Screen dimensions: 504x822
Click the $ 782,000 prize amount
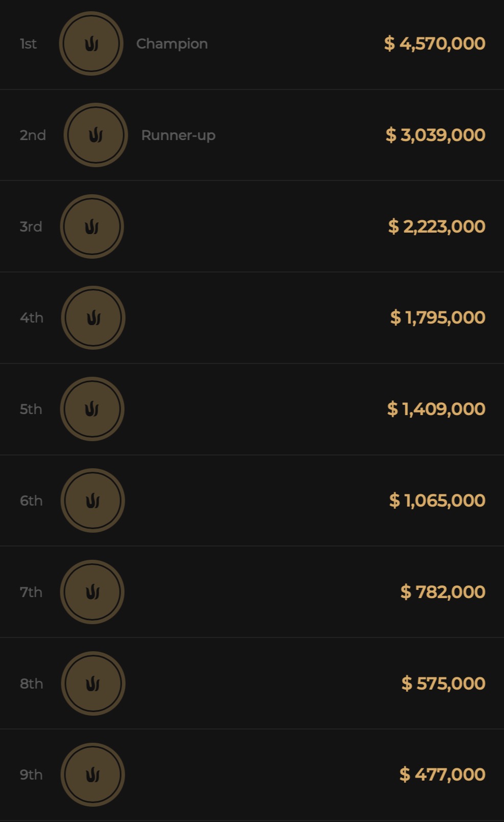443,592
